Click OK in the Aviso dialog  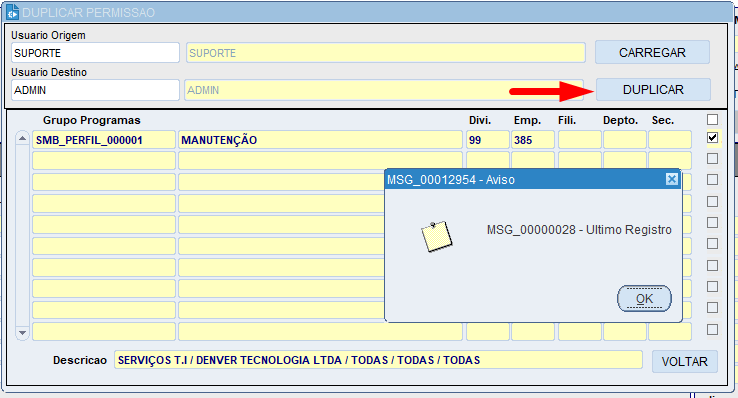coord(644,299)
